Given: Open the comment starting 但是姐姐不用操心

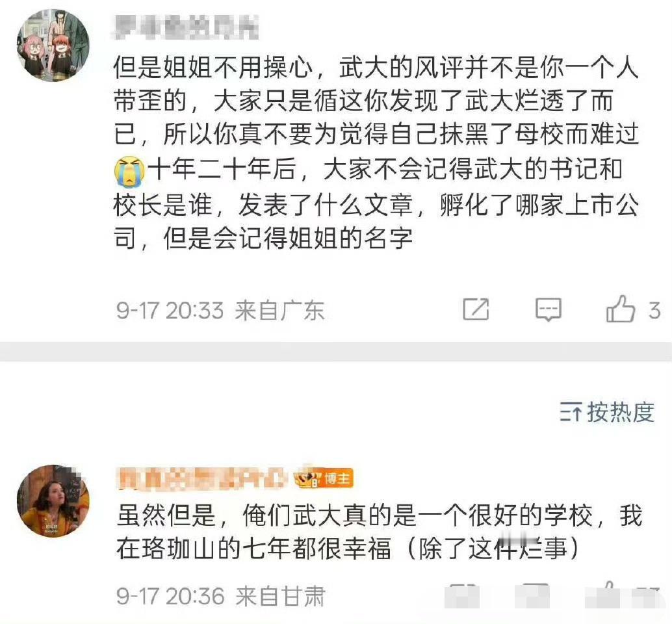Looking at the screenshot, I should tap(376, 152).
